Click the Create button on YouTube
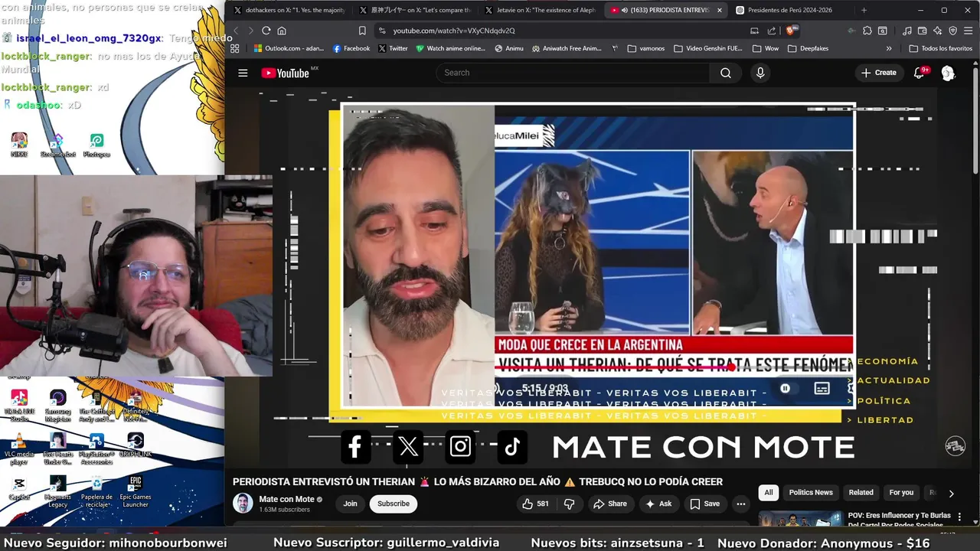 coord(878,73)
